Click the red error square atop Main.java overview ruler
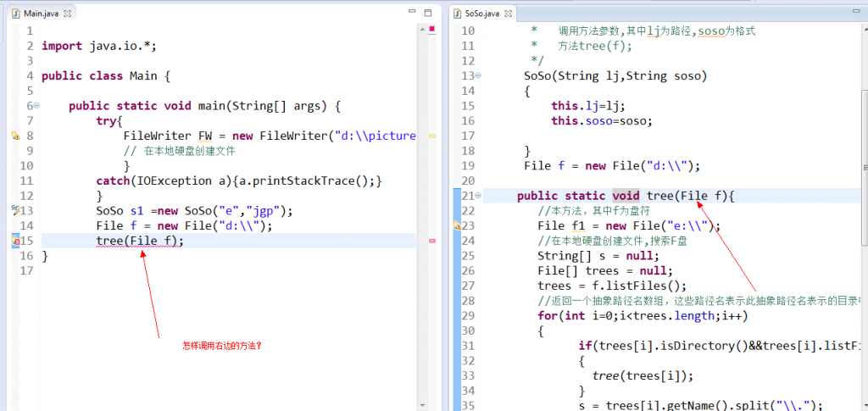Image resolution: width=868 pixels, height=411 pixels. click(431, 28)
